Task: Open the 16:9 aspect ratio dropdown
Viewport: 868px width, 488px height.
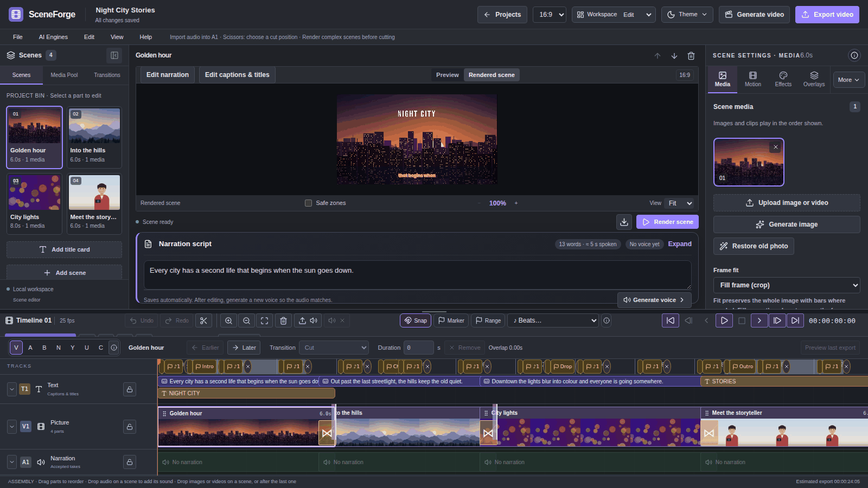Action: pyautogui.click(x=550, y=15)
